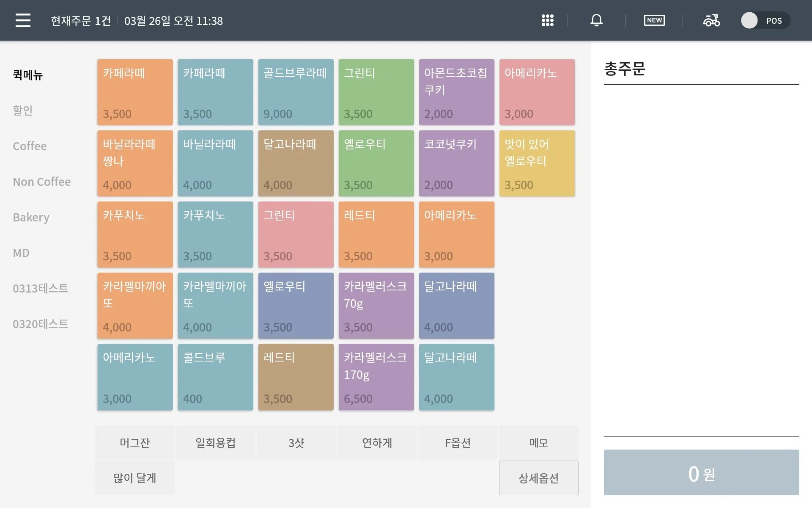812x508 pixels.
Task: Switch to the Non Coffee category
Action: (x=41, y=182)
